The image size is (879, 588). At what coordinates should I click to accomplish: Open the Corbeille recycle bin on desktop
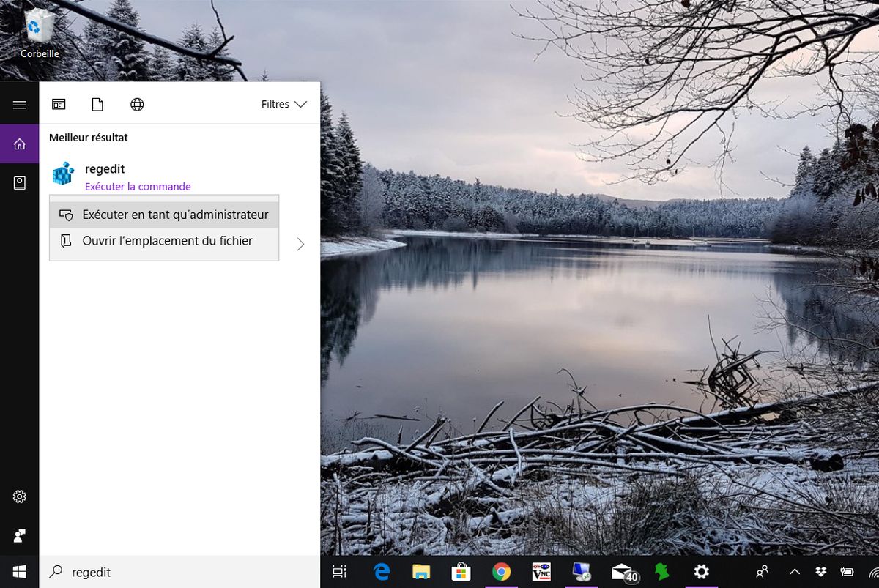point(40,34)
